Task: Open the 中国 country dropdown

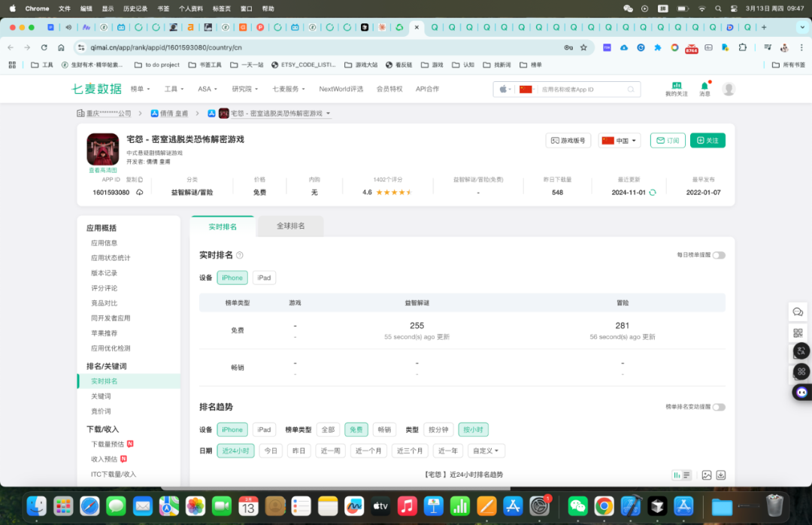Action: pos(620,141)
